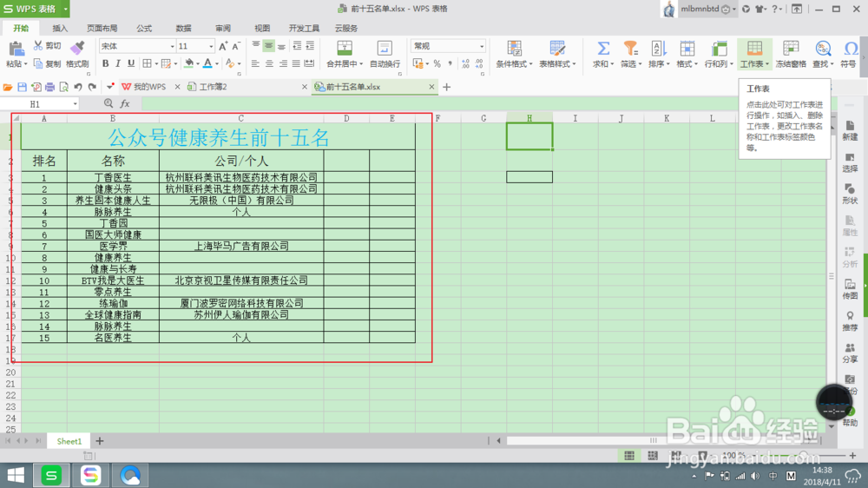Image resolution: width=868 pixels, height=488 pixels.
Task: Apply percent style format
Action: coord(437,64)
